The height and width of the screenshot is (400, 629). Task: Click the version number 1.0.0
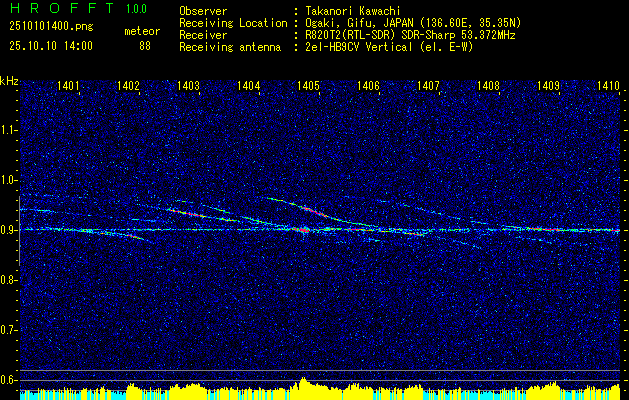[x=136, y=9]
